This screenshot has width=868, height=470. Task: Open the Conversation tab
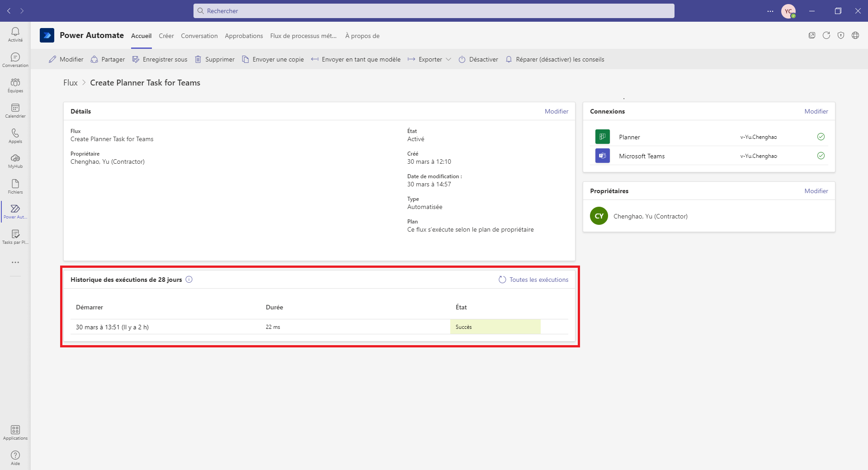pyautogui.click(x=199, y=36)
